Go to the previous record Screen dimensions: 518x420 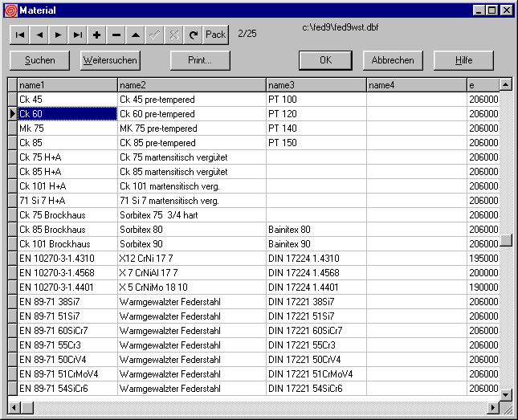39,35
